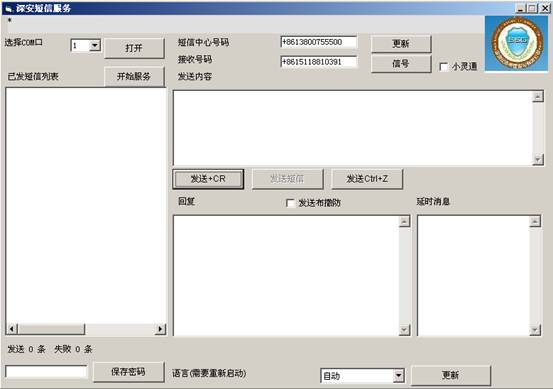Toggle the 发送布撤防 checkbox
Viewport: 553px width, 389px height.
point(290,203)
